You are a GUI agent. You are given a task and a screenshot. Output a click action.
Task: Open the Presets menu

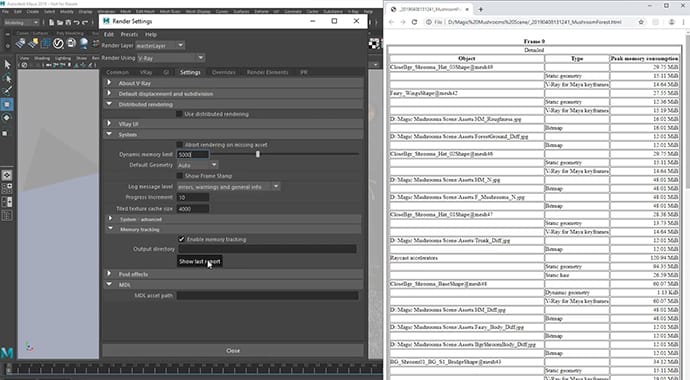129,34
